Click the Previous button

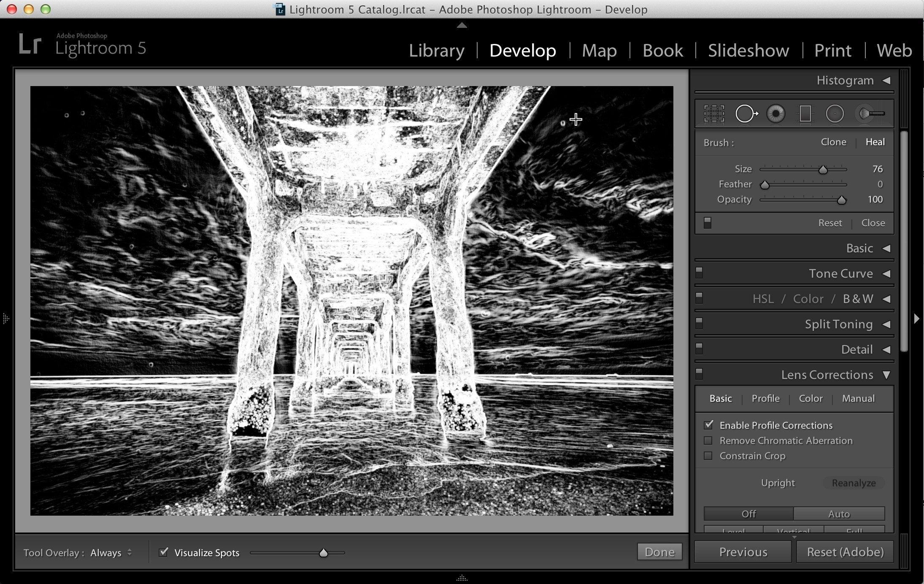[x=743, y=552]
